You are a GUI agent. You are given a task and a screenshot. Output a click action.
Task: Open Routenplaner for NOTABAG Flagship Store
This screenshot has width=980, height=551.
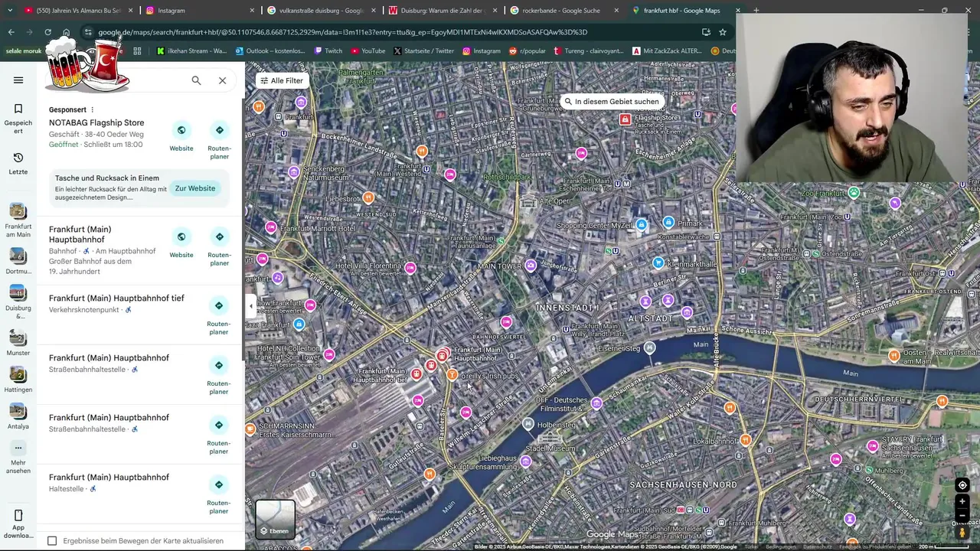coord(220,130)
